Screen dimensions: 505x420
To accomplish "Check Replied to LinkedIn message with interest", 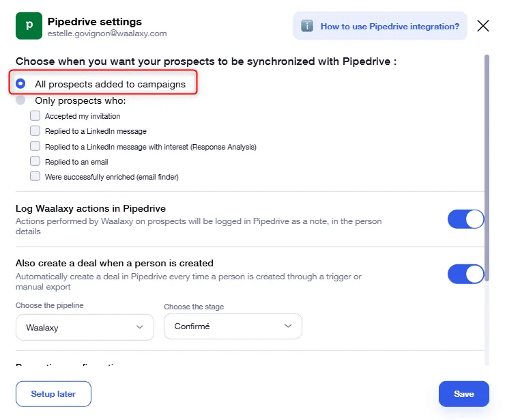I will point(35,146).
